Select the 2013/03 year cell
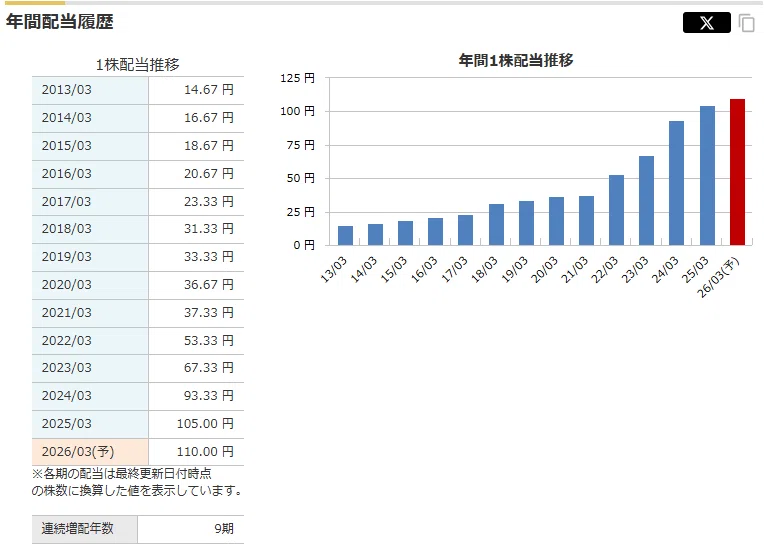 pyautogui.click(x=90, y=90)
